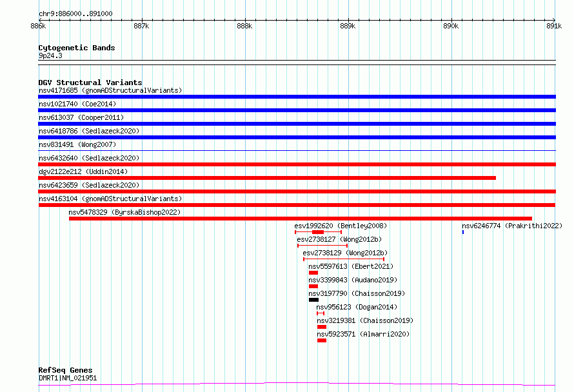Click the nsv5597613 red block
This screenshot has width=574, height=392.
coord(313,273)
